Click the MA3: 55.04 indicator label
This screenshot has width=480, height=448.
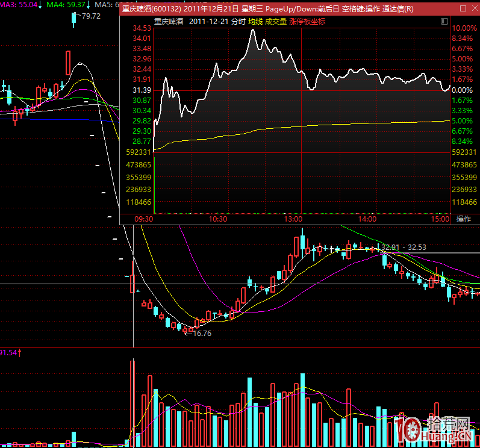pyautogui.click(x=18, y=5)
